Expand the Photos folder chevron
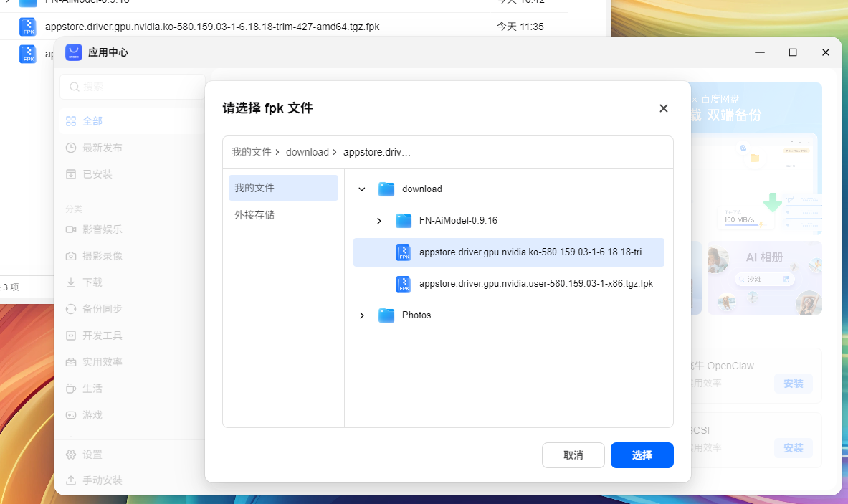Viewport: 848px width, 504px height. coord(362,315)
